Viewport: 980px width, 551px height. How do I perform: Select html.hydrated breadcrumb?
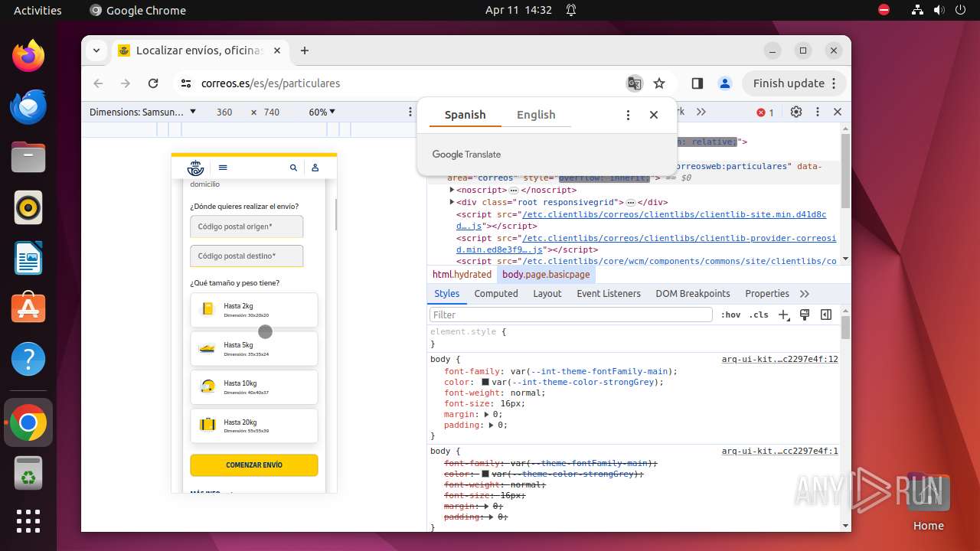[x=462, y=274]
